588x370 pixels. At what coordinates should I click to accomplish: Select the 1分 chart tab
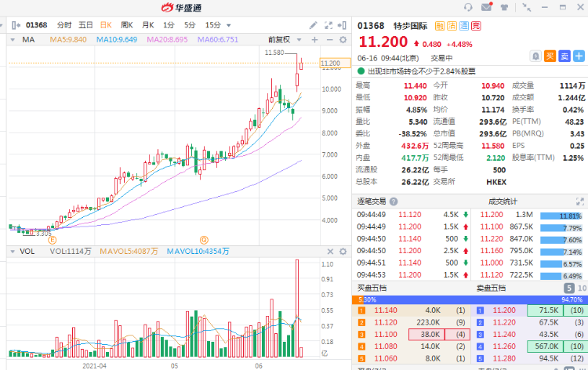(169, 25)
